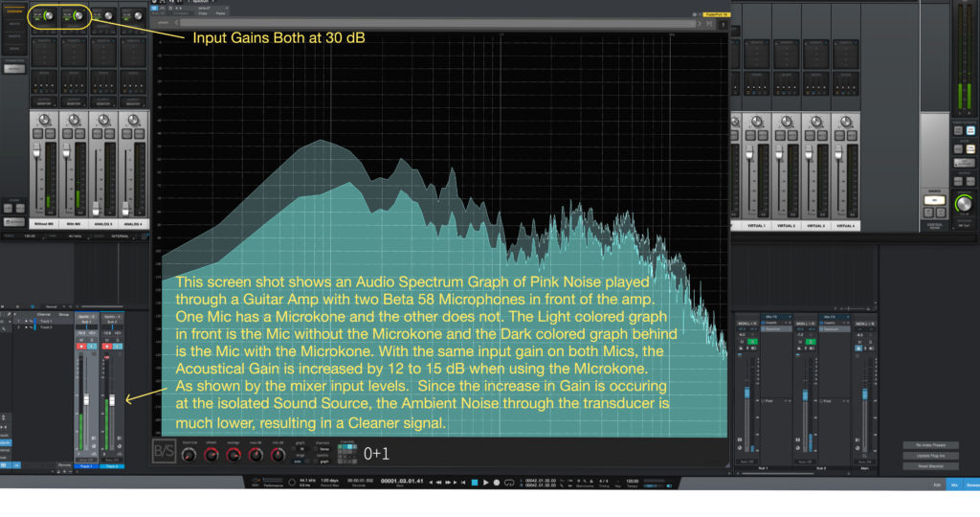Jump back with the Return to Zero button
The width and height of the screenshot is (980, 517).
point(462,482)
